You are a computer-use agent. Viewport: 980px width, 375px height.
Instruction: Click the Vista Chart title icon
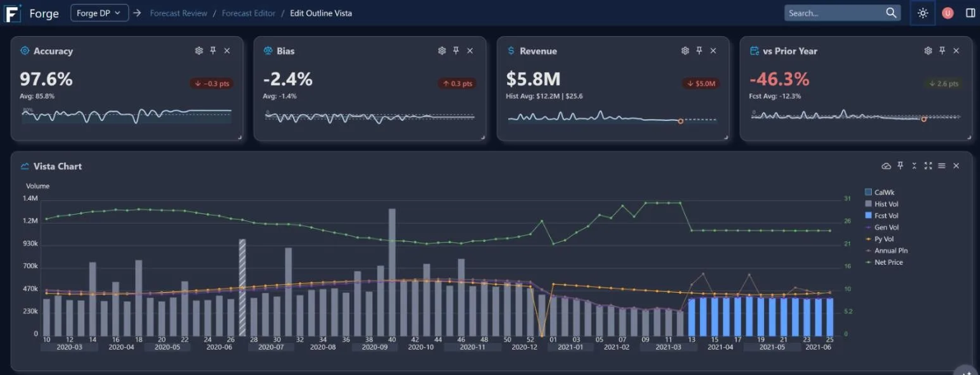tap(25, 166)
